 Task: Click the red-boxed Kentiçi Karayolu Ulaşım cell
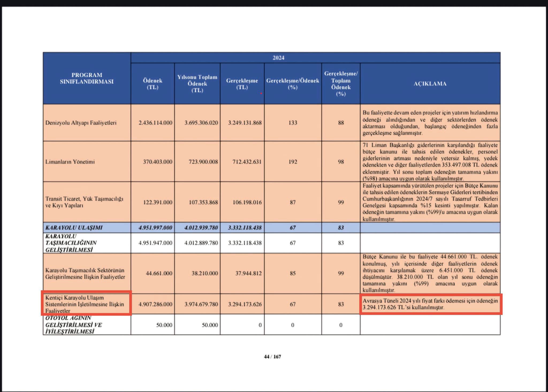(x=85, y=304)
